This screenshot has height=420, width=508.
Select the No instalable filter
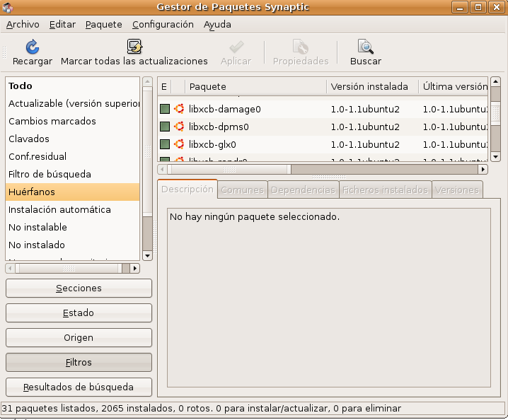(73, 228)
